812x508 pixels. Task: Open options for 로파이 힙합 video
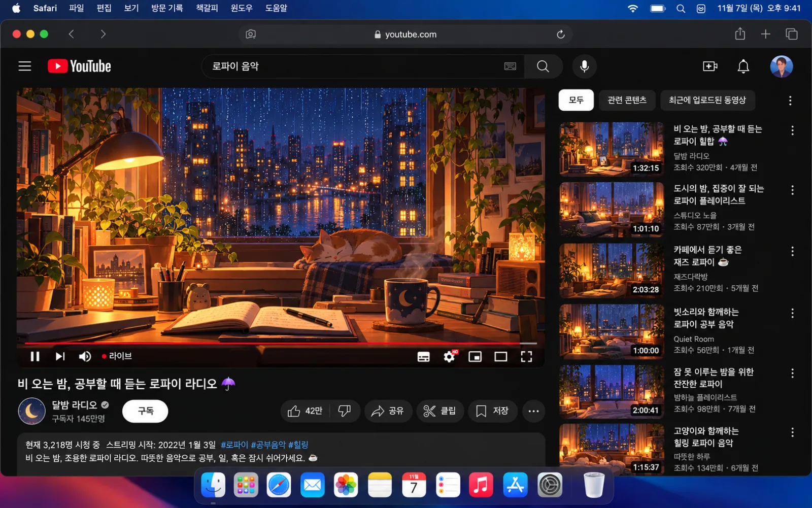792,130
